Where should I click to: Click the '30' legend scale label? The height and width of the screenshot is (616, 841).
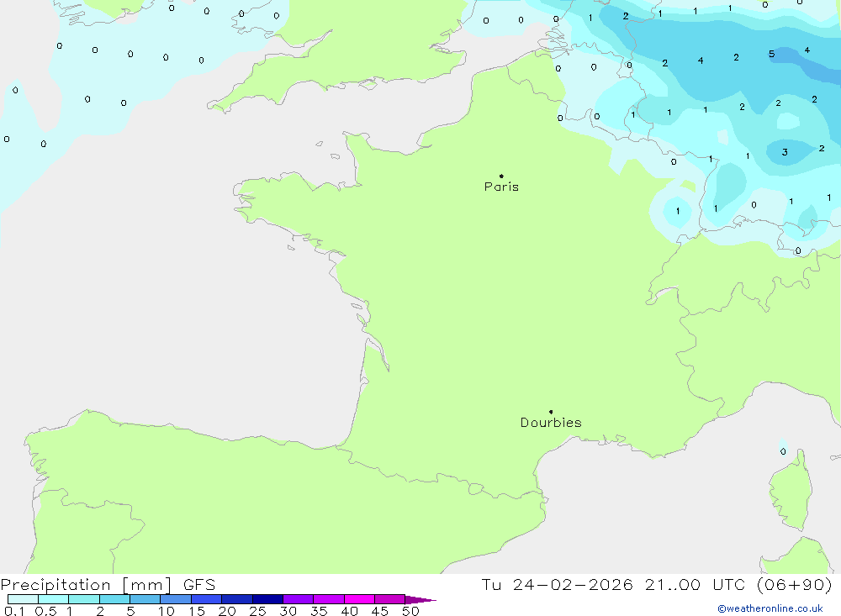tap(288, 611)
